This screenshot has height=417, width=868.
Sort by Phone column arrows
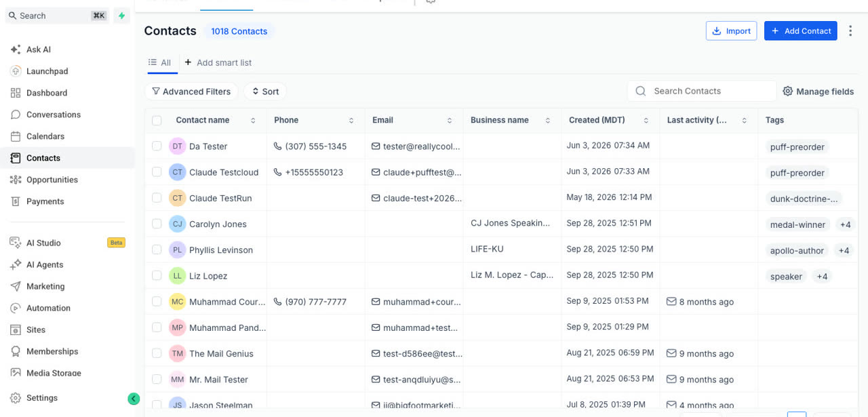[x=351, y=120]
